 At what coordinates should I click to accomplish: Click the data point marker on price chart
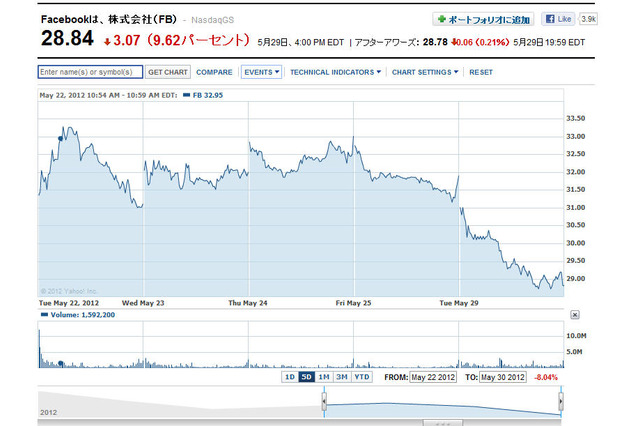[61, 139]
